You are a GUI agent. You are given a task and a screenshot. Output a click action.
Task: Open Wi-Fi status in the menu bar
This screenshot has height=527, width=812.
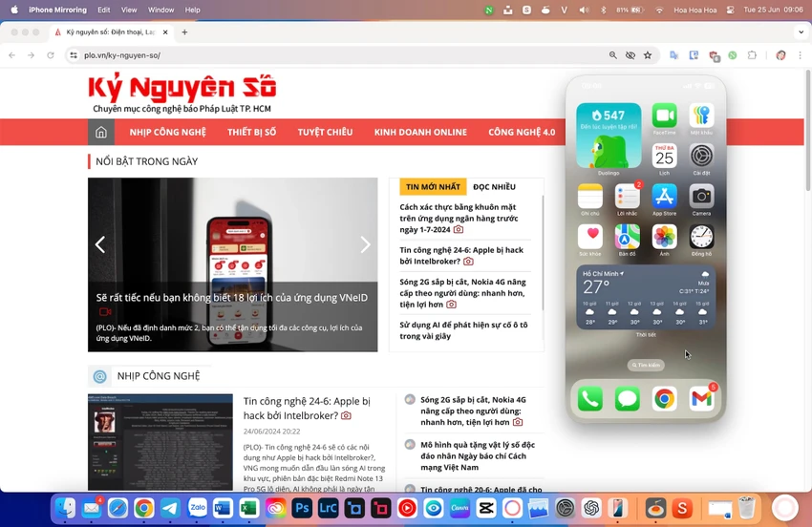pos(659,10)
